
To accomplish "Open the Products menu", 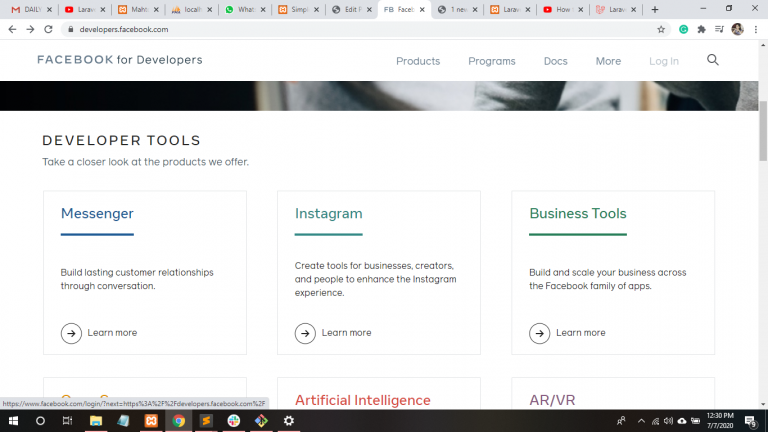I will 418,61.
